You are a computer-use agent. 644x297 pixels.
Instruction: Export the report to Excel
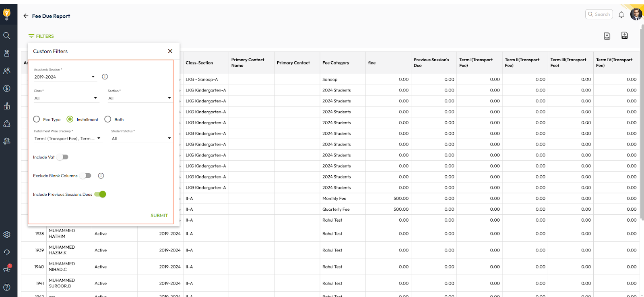(624, 35)
